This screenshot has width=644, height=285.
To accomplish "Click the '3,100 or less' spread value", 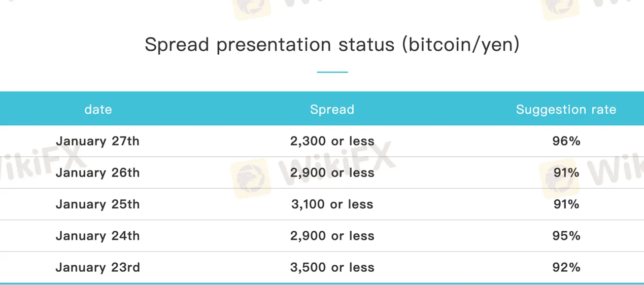I will (x=332, y=204).
